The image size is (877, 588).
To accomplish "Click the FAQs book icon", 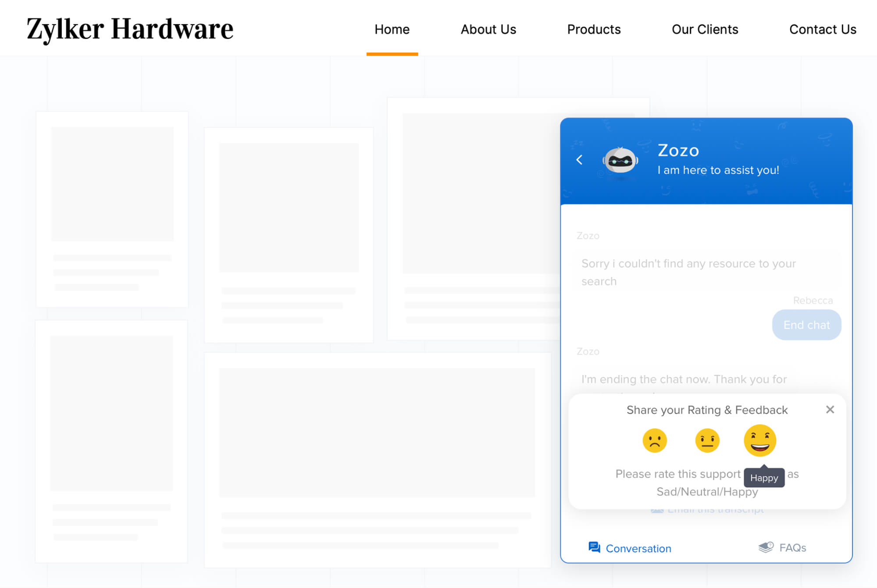I will point(766,547).
